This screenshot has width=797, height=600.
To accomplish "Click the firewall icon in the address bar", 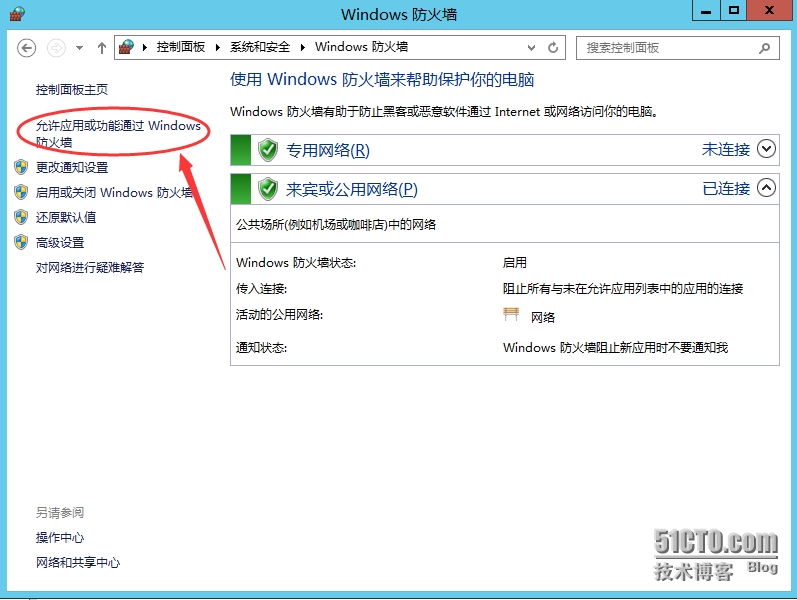I will click(x=126, y=47).
